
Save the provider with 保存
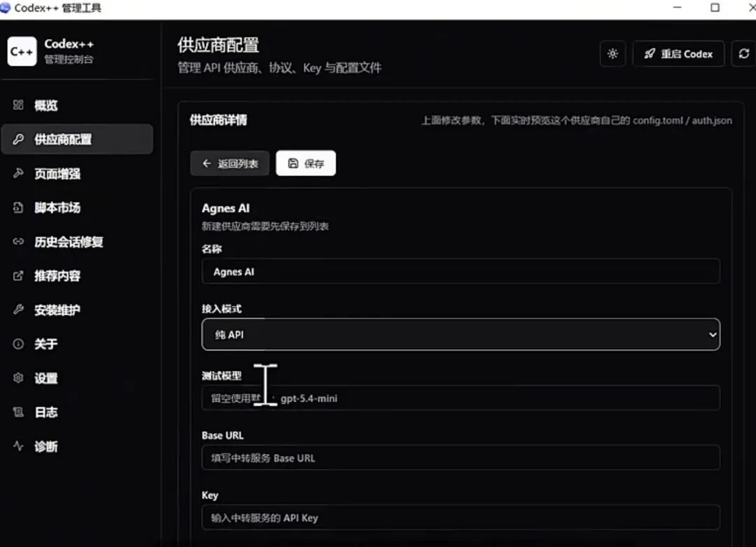[306, 164]
